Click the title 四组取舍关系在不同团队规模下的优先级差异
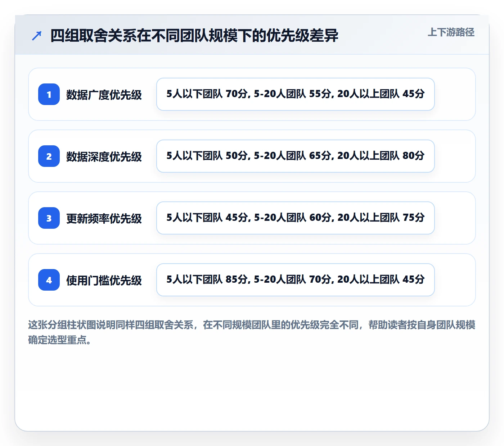This screenshot has width=504, height=446. (x=194, y=36)
